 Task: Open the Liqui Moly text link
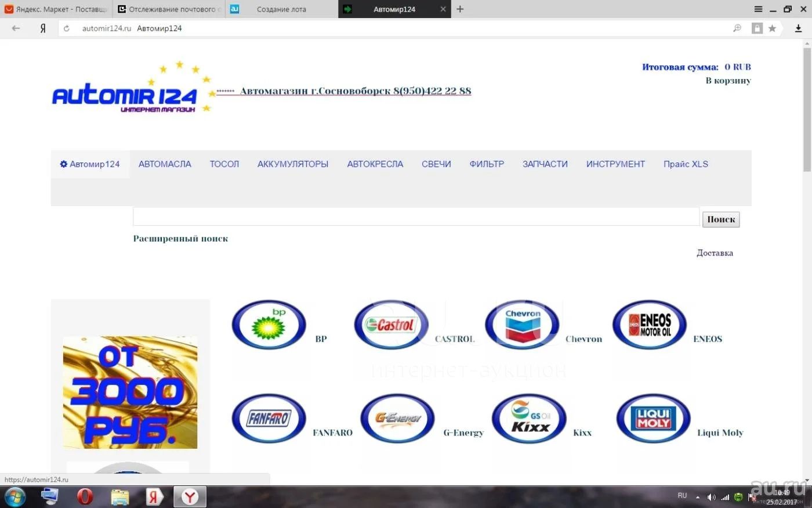720,433
